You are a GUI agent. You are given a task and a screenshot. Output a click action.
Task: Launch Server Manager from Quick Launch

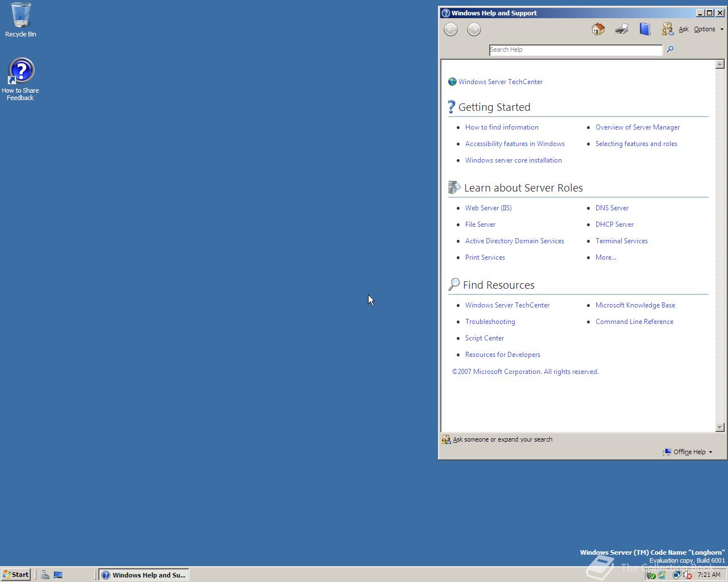point(45,575)
